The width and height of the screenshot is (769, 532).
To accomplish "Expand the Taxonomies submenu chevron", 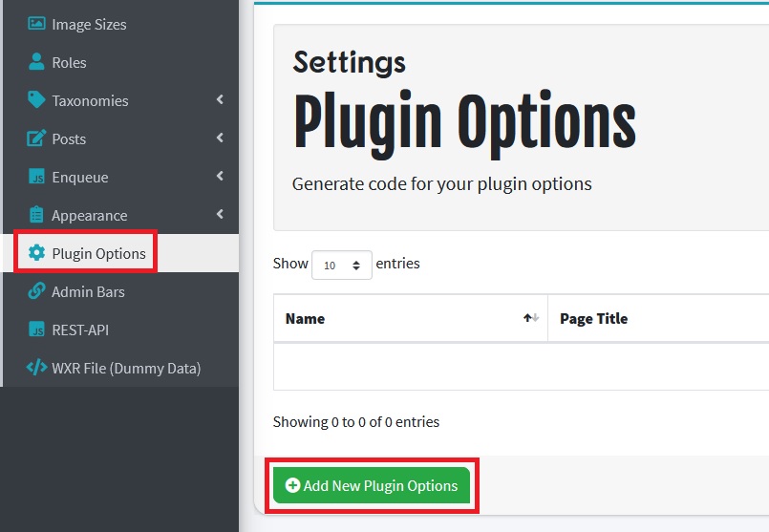I will [x=220, y=100].
